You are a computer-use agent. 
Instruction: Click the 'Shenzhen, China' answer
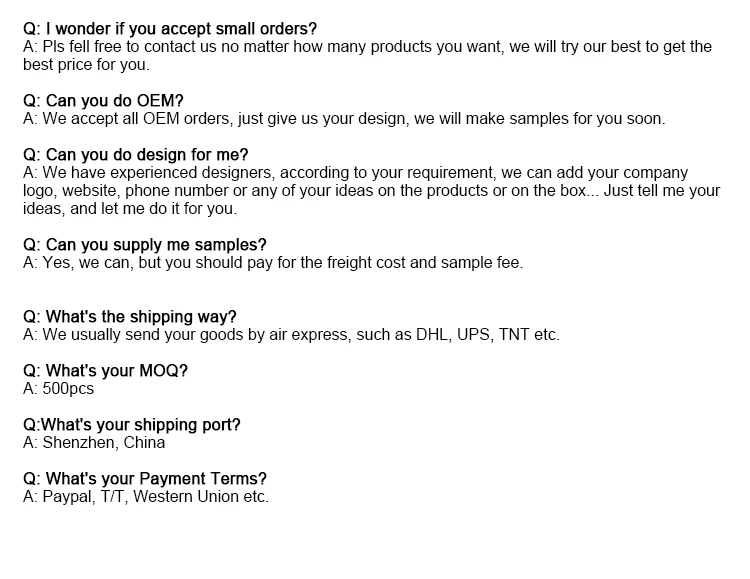104,443
